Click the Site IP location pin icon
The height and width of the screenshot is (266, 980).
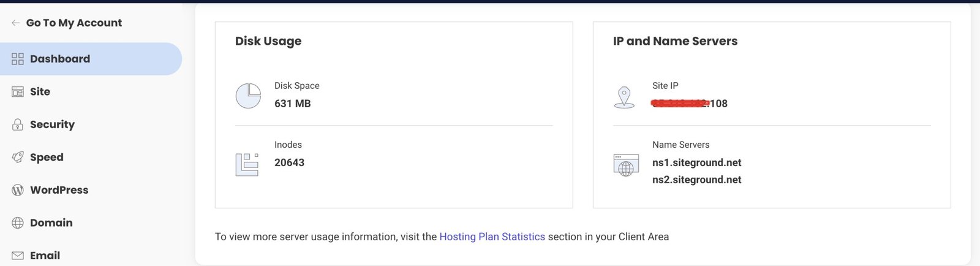click(624, 97)
